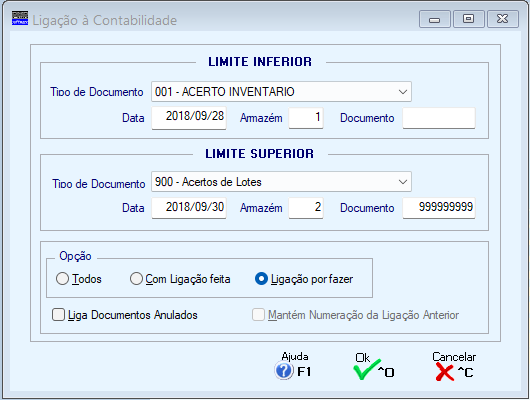Viewport: 530px width, 400px height.
Task: Click the upper limit Documento field 999999999
Action: tap(439, 208)
